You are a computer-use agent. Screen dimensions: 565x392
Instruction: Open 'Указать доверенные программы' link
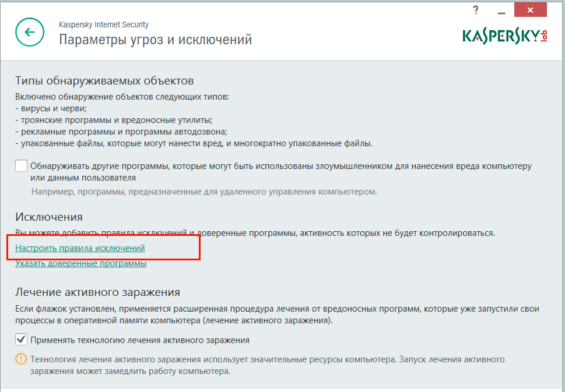(x=80, y=263)
